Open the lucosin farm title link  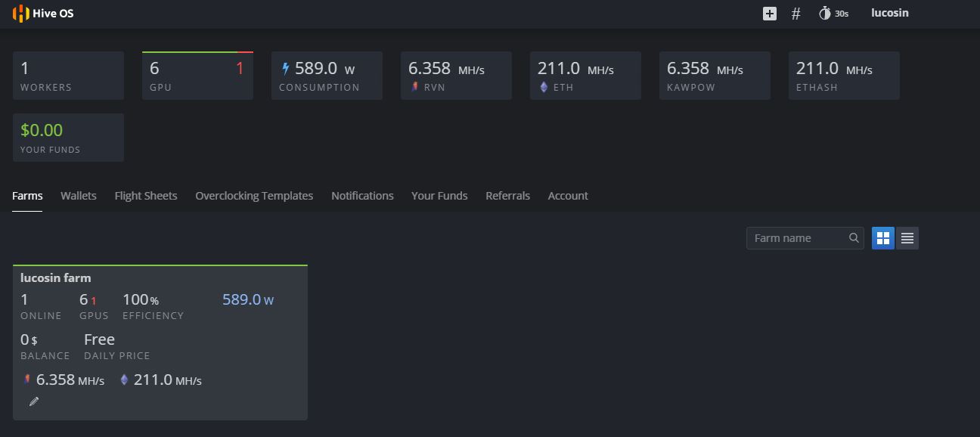[x=55, y=277]
